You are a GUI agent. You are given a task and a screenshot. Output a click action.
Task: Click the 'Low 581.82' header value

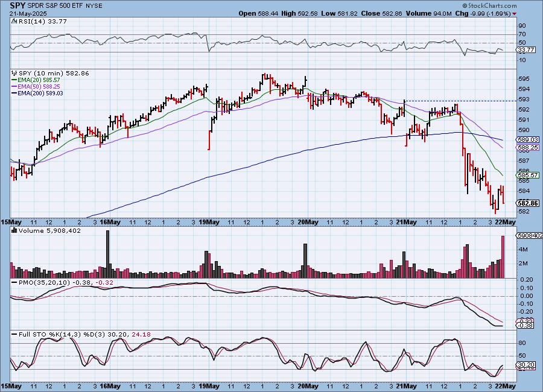(x=339, y=13)
